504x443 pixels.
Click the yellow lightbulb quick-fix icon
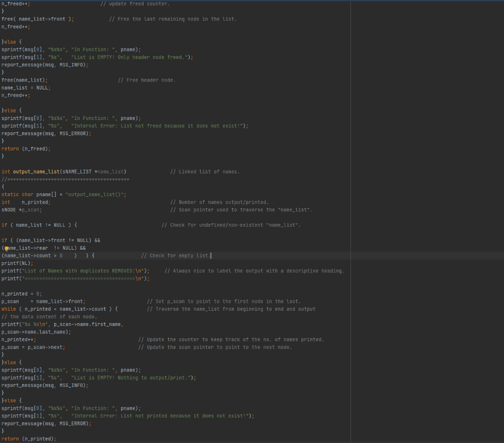click(6, 248)
